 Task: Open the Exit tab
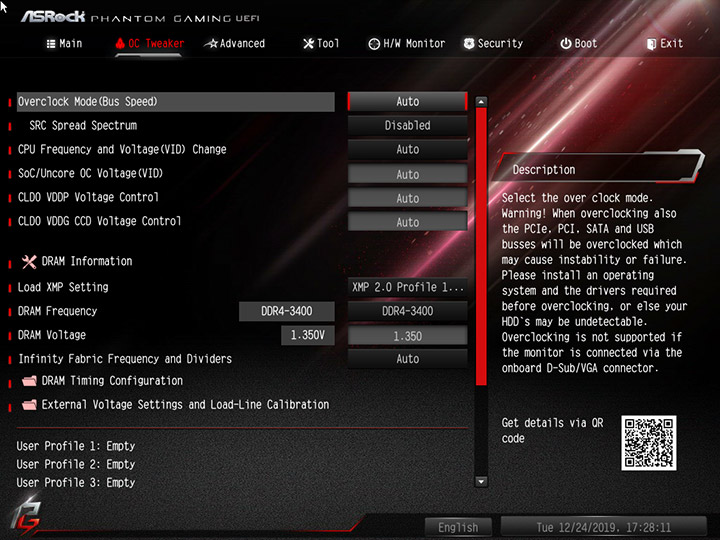point(664,44)
